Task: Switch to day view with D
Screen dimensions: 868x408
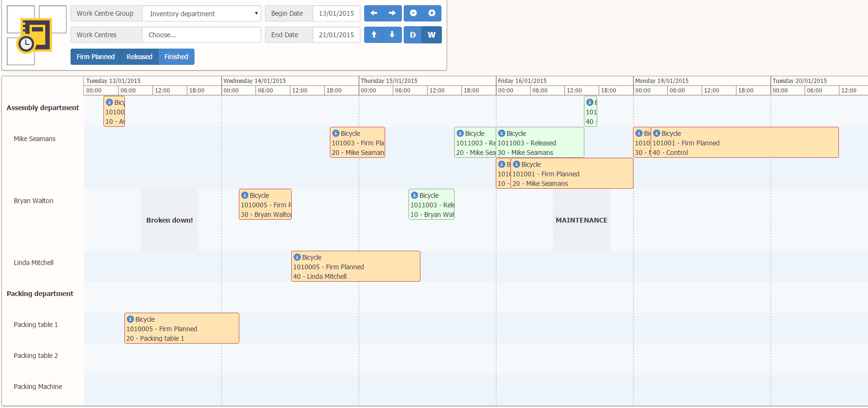Action: pyautogui.click(x=413, y=35)
